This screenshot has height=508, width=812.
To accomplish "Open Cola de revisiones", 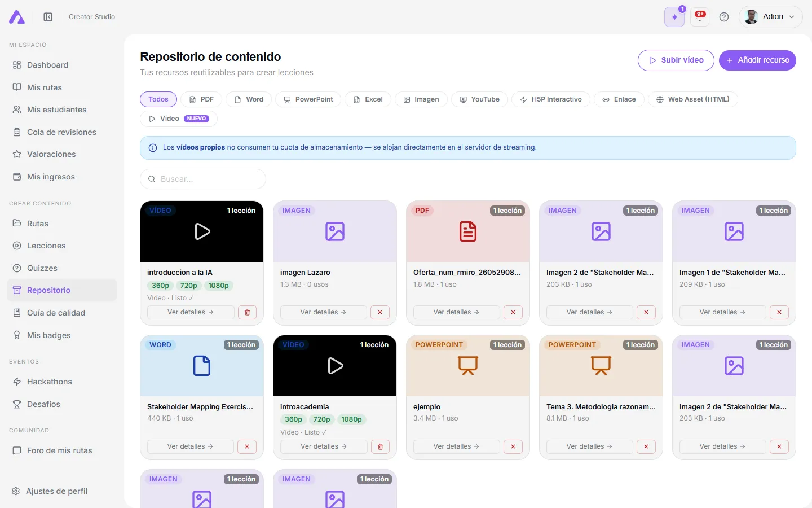I will (x=62, y=132).
